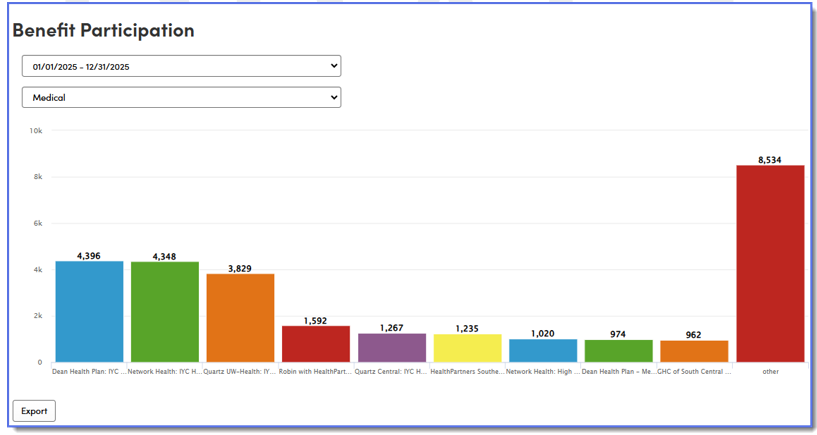817x435 pixels.
Task: Click the tall red 'other' bar
Action: pos(770,264)
